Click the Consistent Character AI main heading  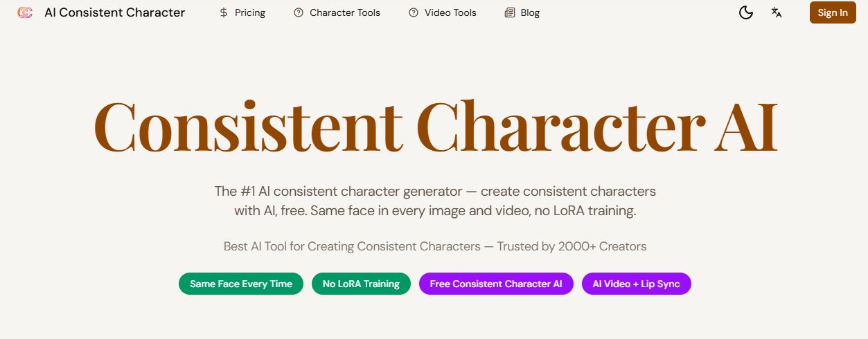point(435,127)
